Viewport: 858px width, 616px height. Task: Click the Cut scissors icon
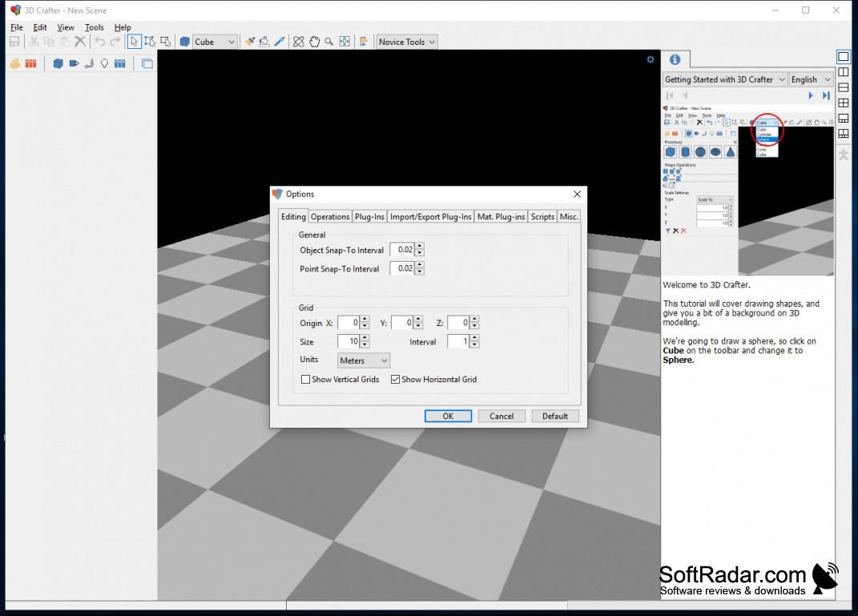pos(34,42)
